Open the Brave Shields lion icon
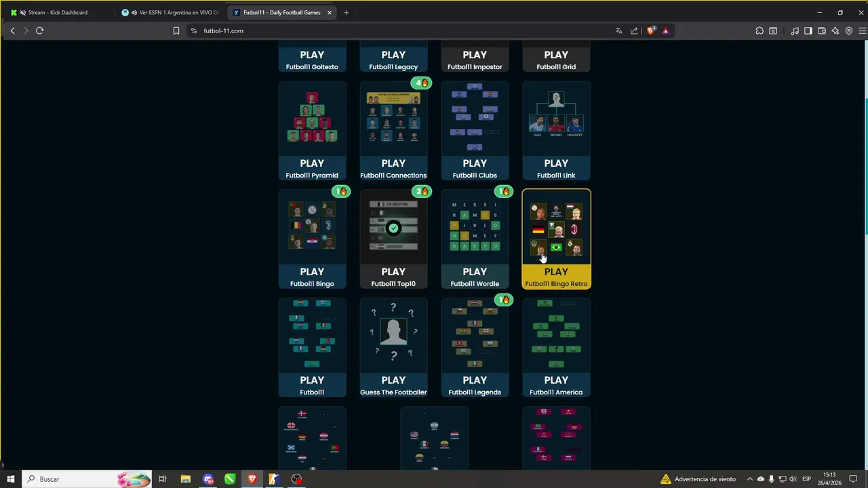The height and width of the screenshot is (488, 868). (x=651, y=30)
